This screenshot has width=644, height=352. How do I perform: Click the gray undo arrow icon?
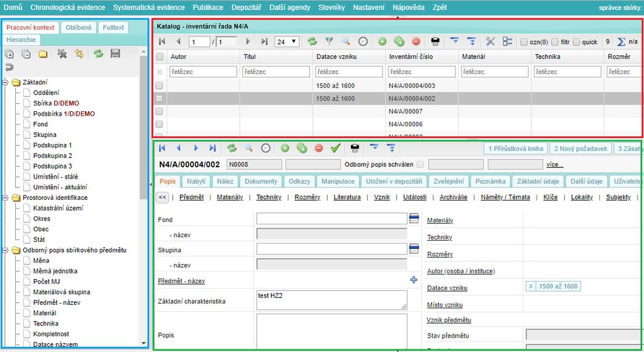(x=9, y=67)
